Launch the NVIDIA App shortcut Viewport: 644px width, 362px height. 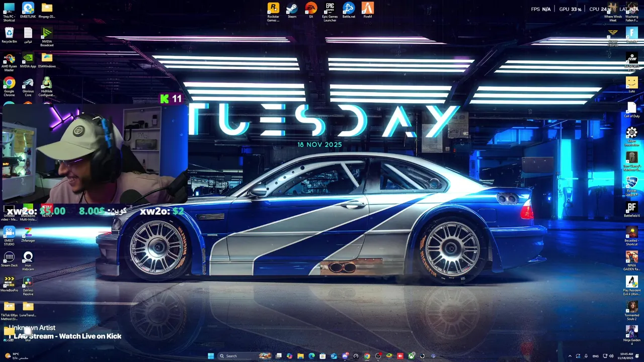(x=28, y=60)
